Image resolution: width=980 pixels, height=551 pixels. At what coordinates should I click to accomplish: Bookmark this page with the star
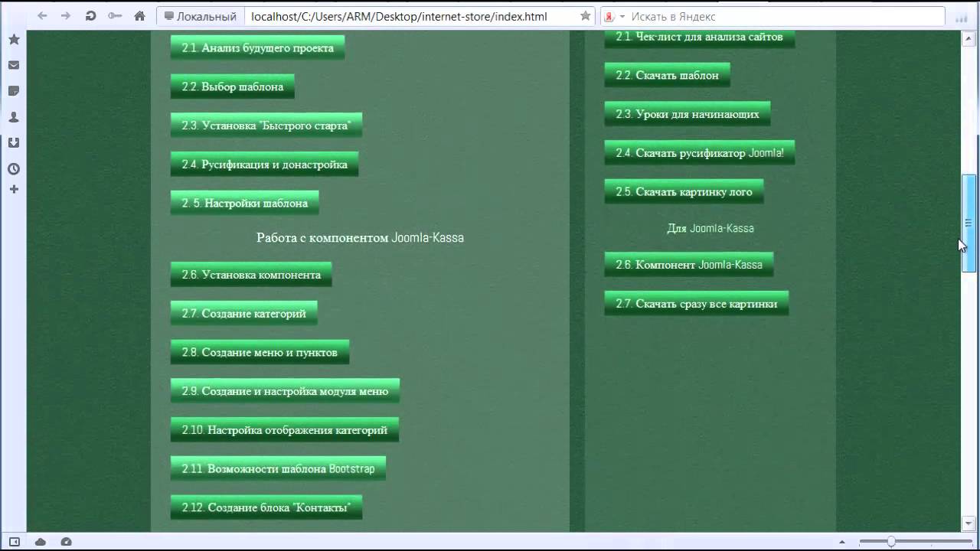click(586, 16)
